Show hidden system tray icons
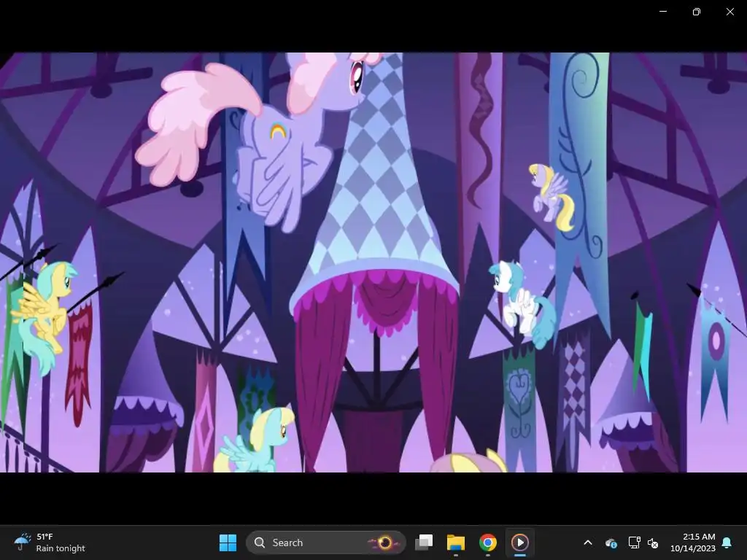747x560 pixels. [588, 542]
